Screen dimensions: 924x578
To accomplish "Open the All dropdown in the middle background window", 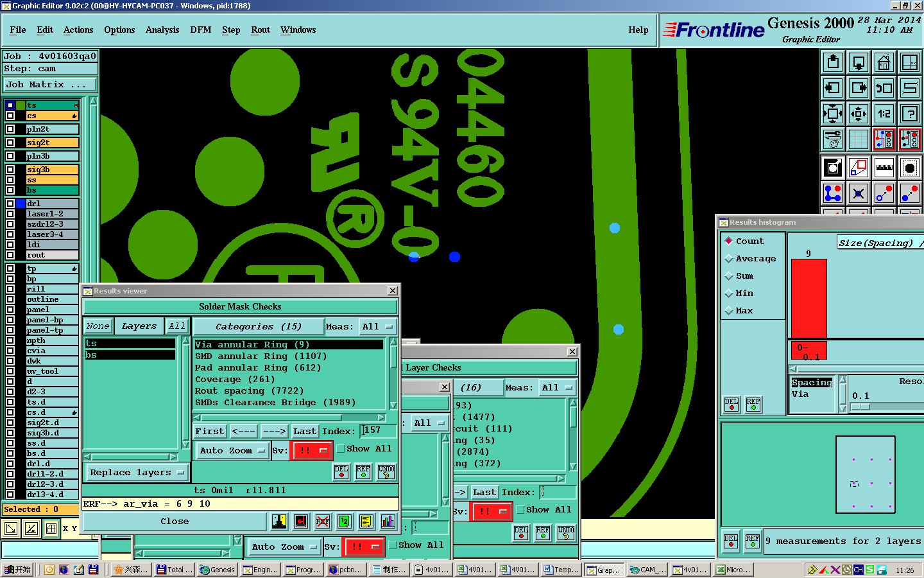I will coord(429,423).
